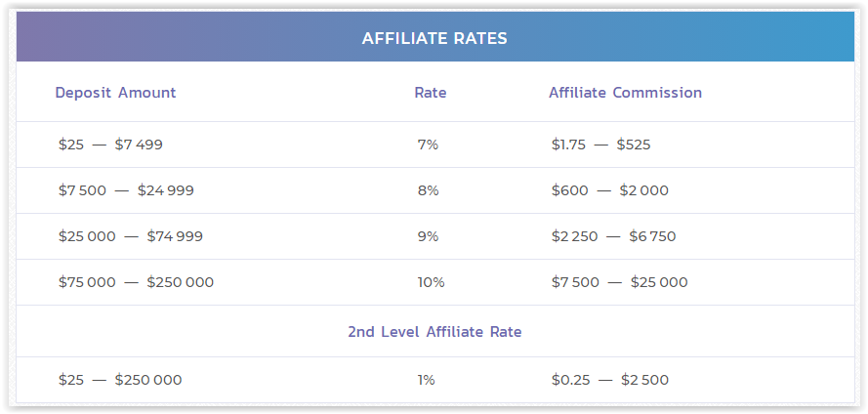Select the $2 250 — $6 750 commission cell
Image resolution: width=868 pixels, height=414 pixels.
pyautogui.click(x=613, y=236)
